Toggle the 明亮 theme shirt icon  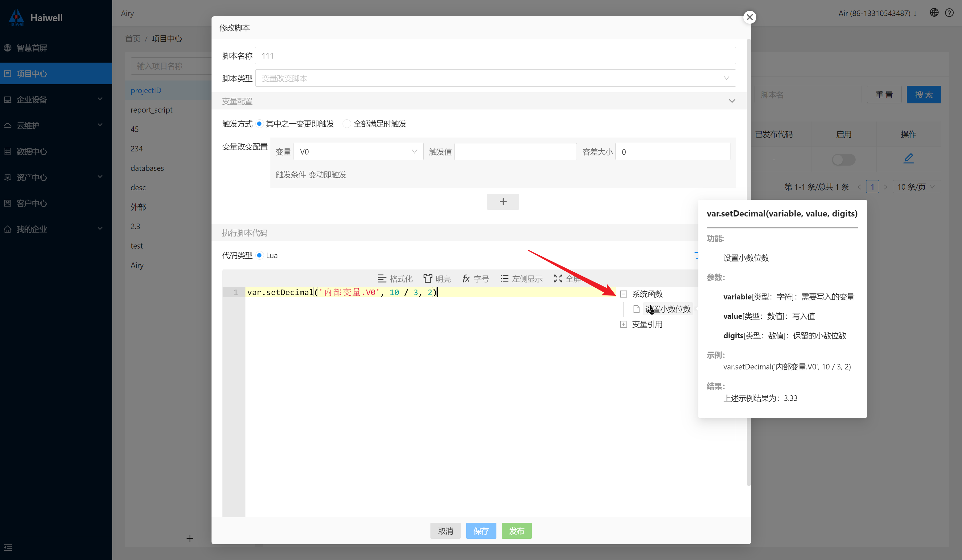[428, 279]
